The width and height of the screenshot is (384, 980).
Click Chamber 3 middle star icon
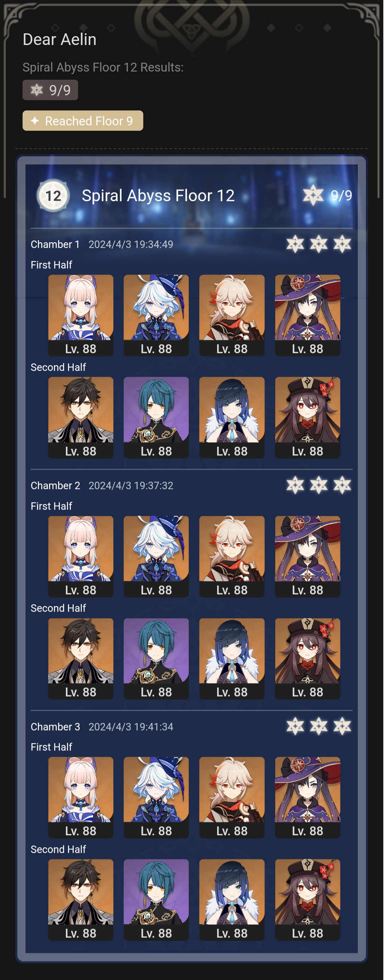[x=318, y=726]
